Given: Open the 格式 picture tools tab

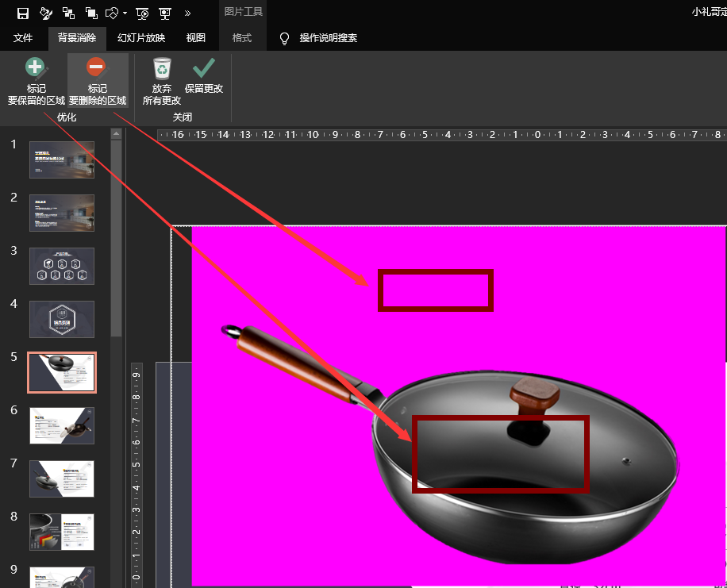Looking at the screenshot, I should click(x=241, y=38).
